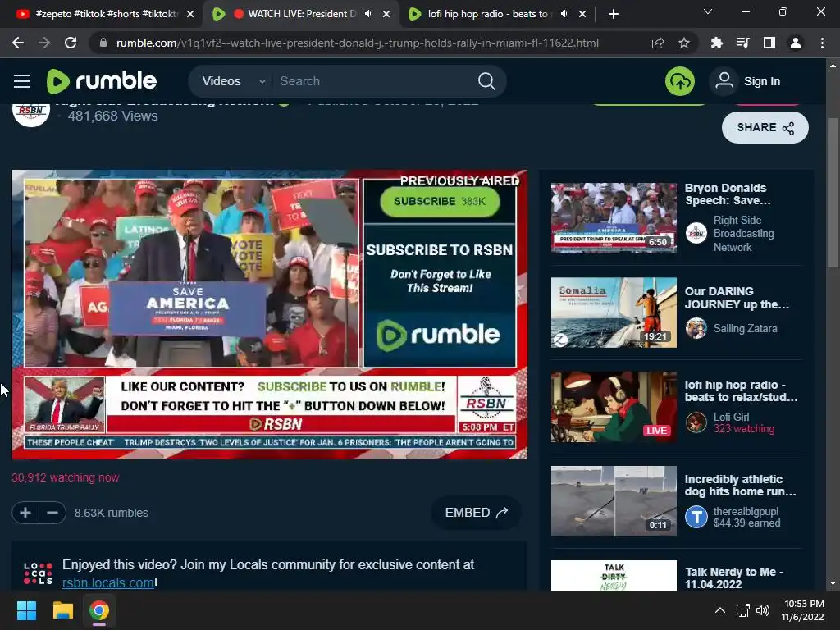Show hidden system tray icons

[x=720, y=610]
